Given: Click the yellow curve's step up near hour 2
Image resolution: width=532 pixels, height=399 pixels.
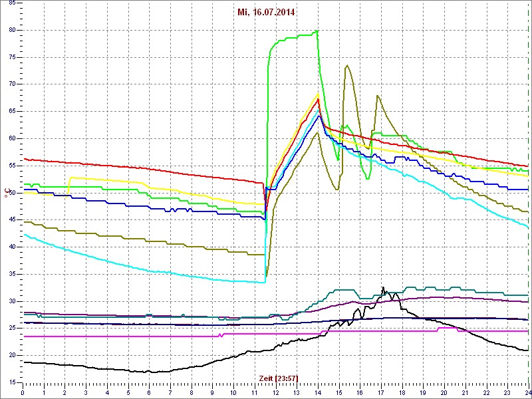Looking at the screenshot, I should point(69,178).
